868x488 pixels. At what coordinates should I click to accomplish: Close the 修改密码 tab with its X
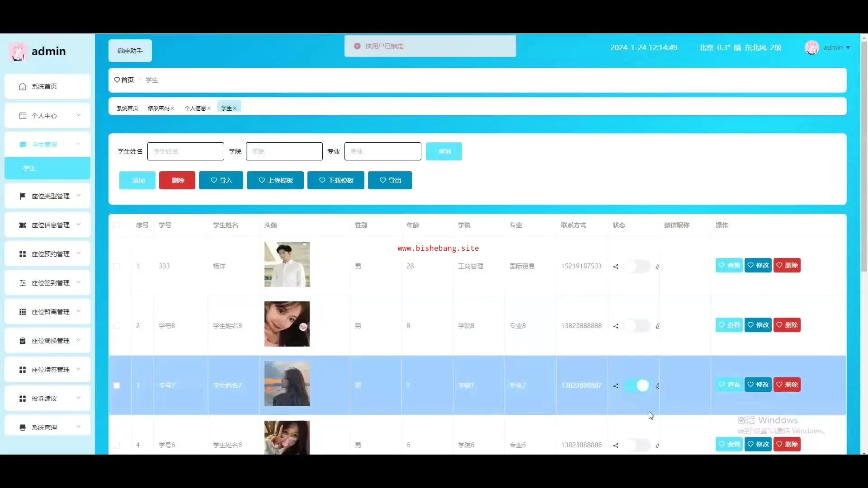172,108
